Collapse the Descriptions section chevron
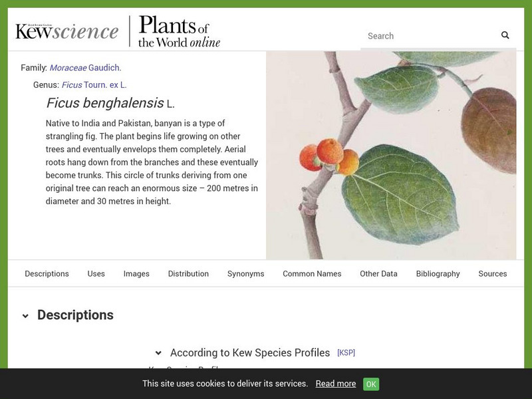The image size is (532, 399). pyautogui.click(x=25, y=316)
